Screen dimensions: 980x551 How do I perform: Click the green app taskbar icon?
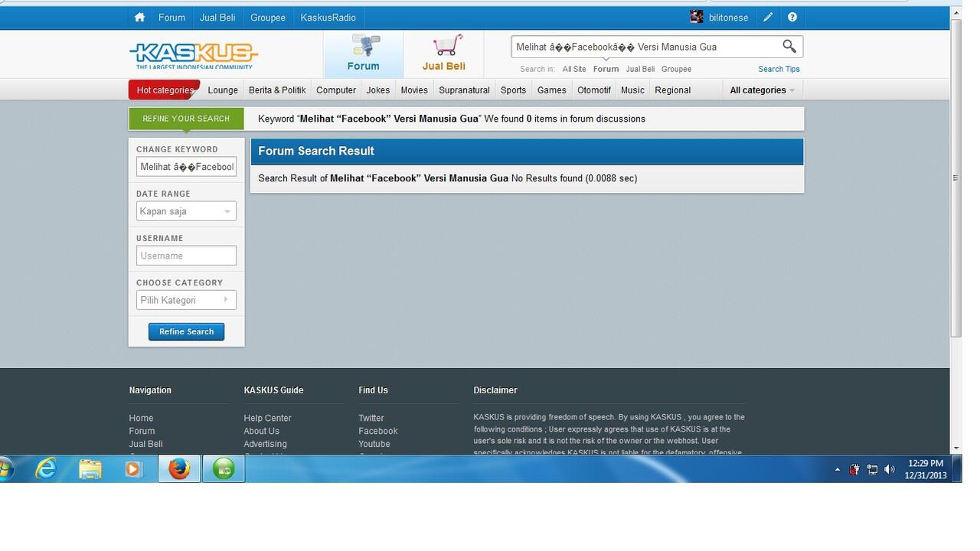coord(224,468)
